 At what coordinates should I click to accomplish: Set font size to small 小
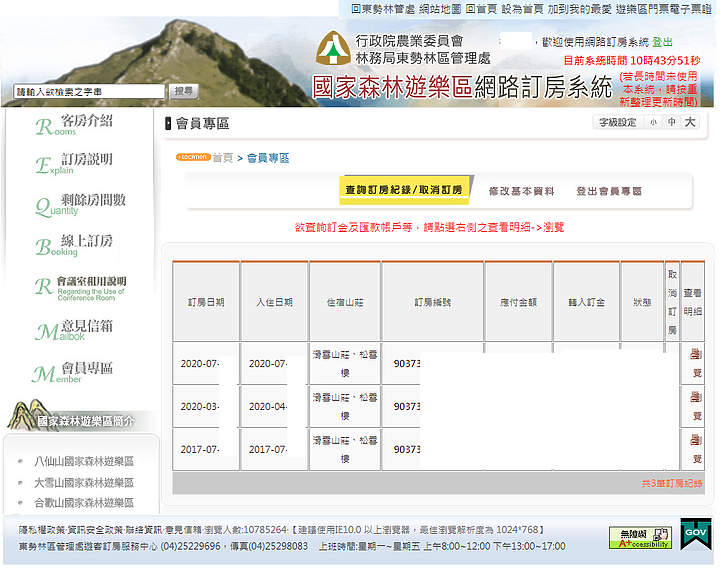653,122
